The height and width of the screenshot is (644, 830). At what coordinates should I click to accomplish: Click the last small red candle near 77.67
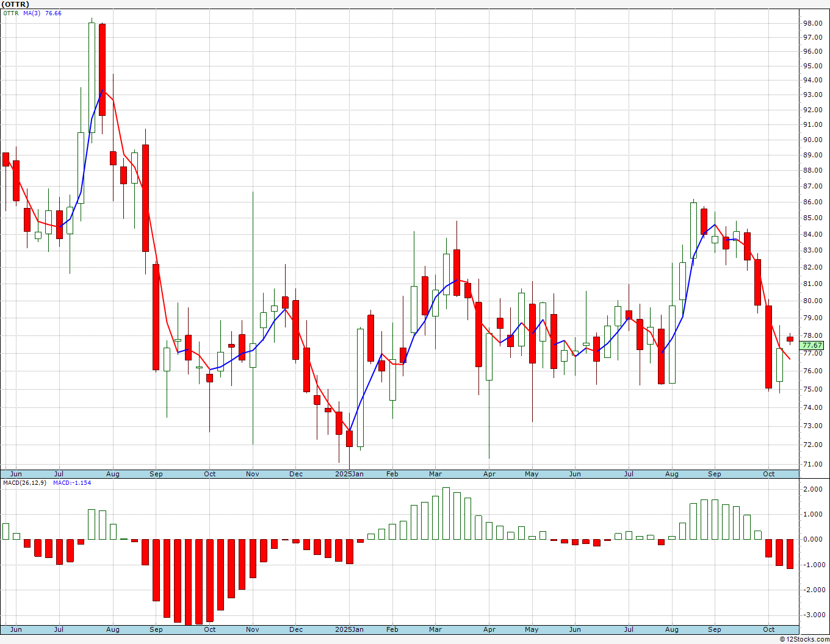tap(790, 339)
